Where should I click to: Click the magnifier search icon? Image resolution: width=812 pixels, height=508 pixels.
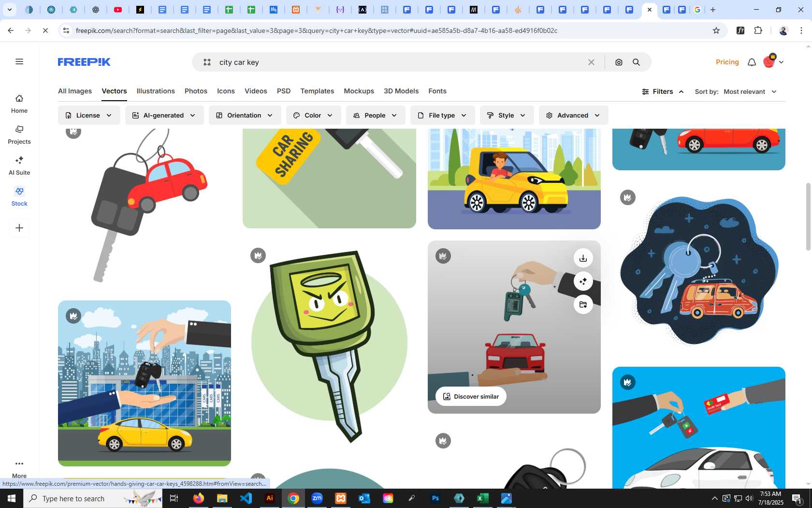point(636,62)
